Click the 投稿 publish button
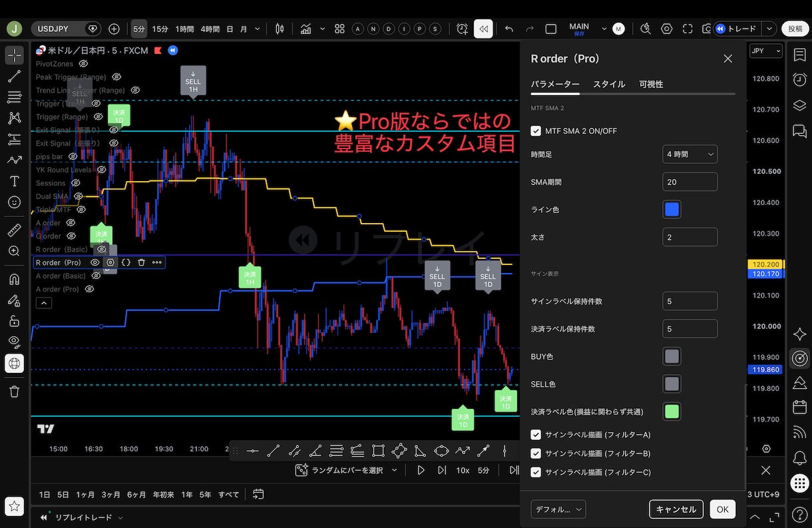Viewport: 812px width, 528px height. 795,29
